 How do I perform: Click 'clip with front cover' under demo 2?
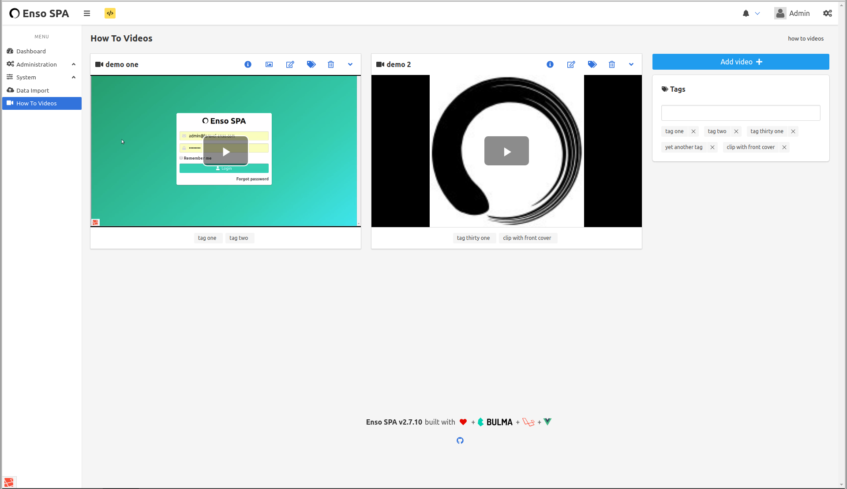[527, 238]
